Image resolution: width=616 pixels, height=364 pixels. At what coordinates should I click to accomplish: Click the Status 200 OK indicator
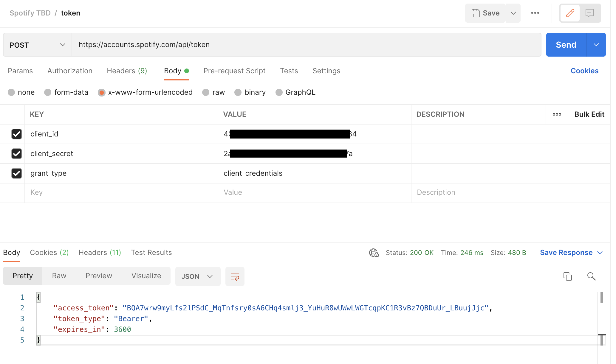click(410, 253)
